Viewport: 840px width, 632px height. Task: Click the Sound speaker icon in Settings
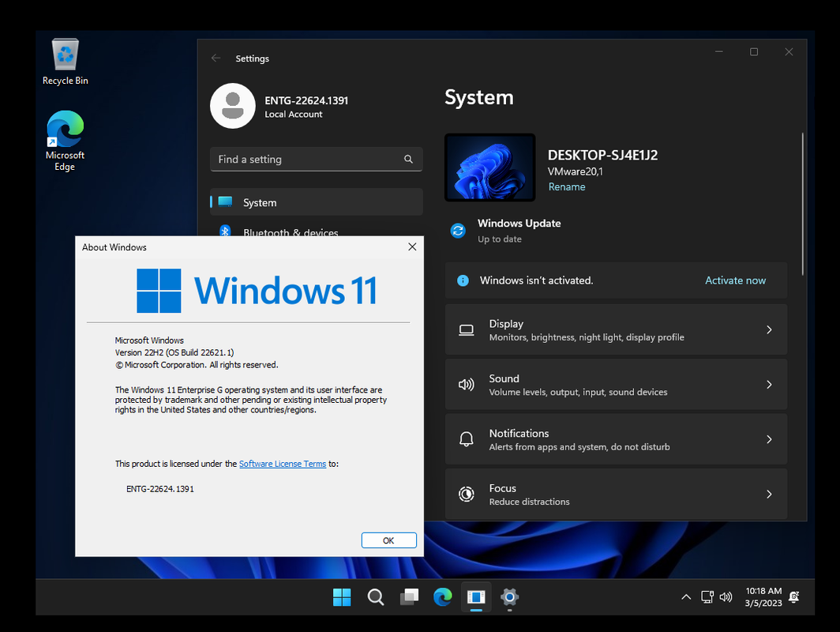[467, 385]
